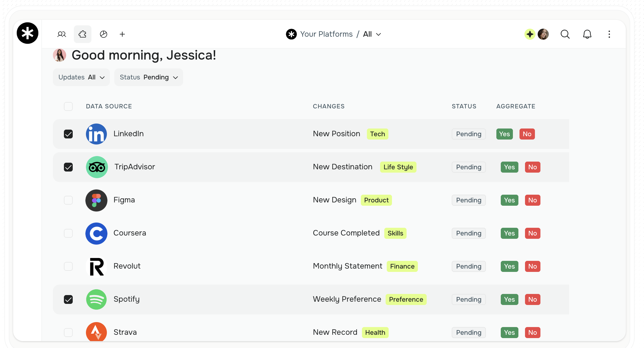Open the integrations puzzle-piece panel

pos(82,34)
